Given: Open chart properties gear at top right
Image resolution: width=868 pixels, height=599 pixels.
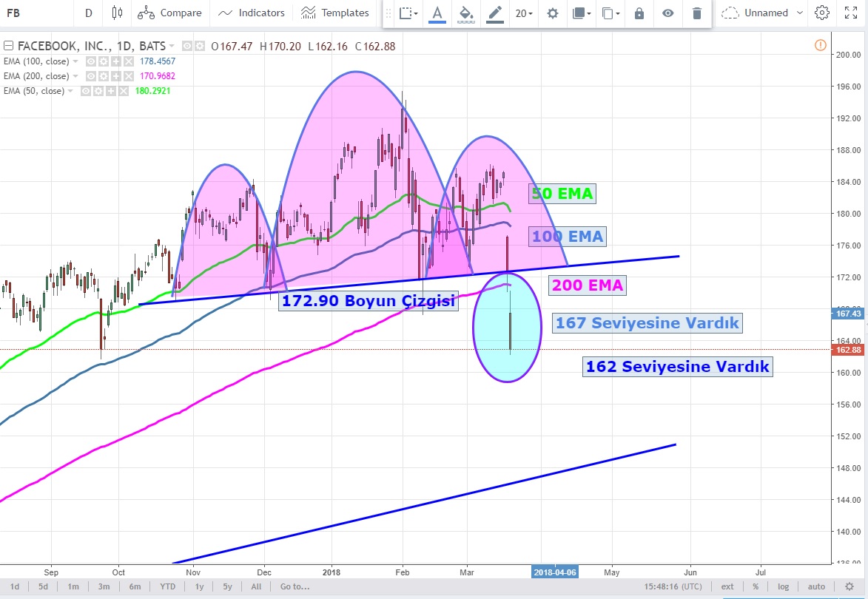Looking at the screenshot, I should point(821,13).
